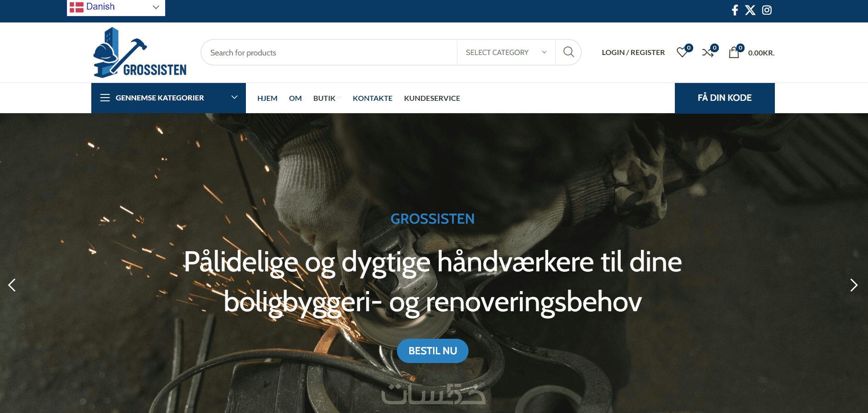Screen dimensions: 868x413
Task: Open the X (Twitter) social link
Action: [750, 10]
